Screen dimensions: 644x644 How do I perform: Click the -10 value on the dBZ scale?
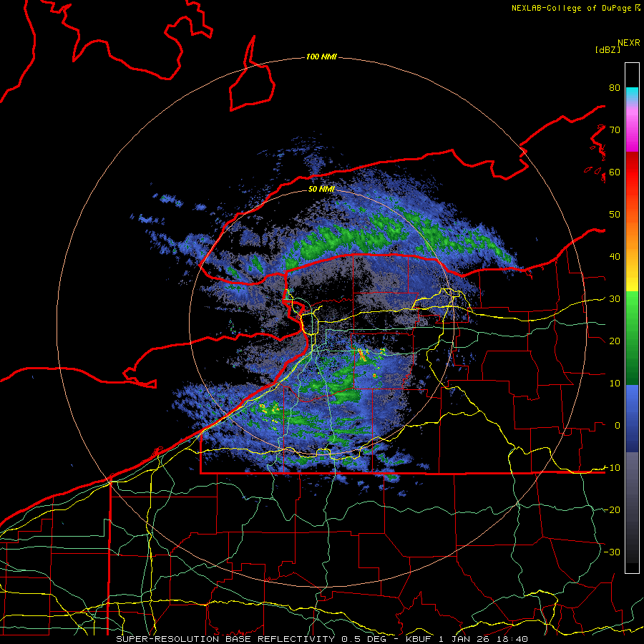(x=612, y=468)
